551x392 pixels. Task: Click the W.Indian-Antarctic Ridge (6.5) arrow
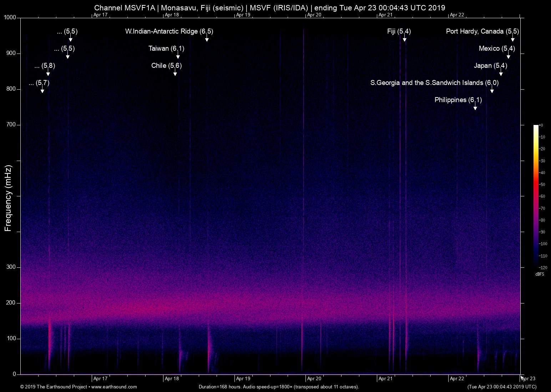point(206,39)
